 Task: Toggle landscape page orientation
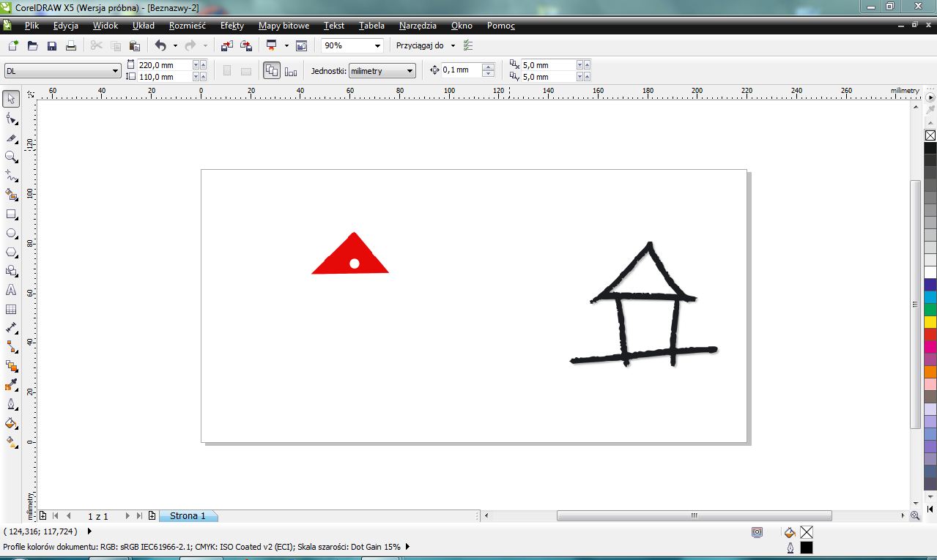[246, 71]
